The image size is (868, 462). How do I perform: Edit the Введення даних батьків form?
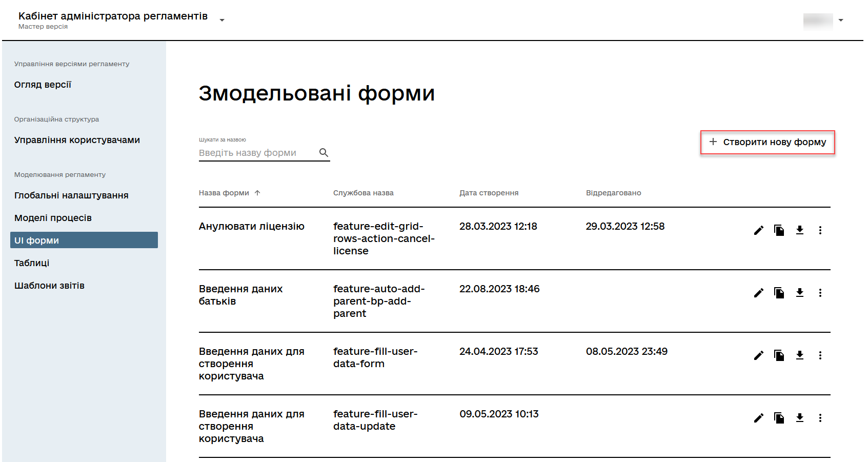click(x=759, y=293)
